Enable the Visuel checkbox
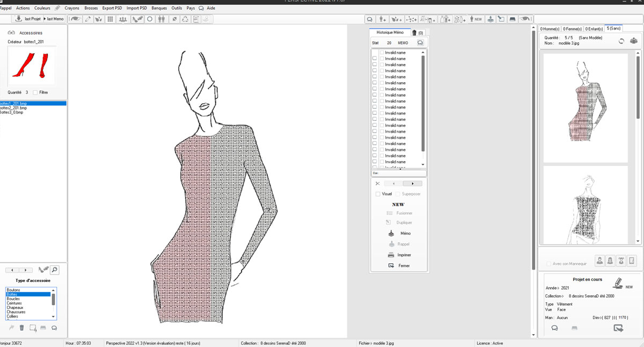 378,194
